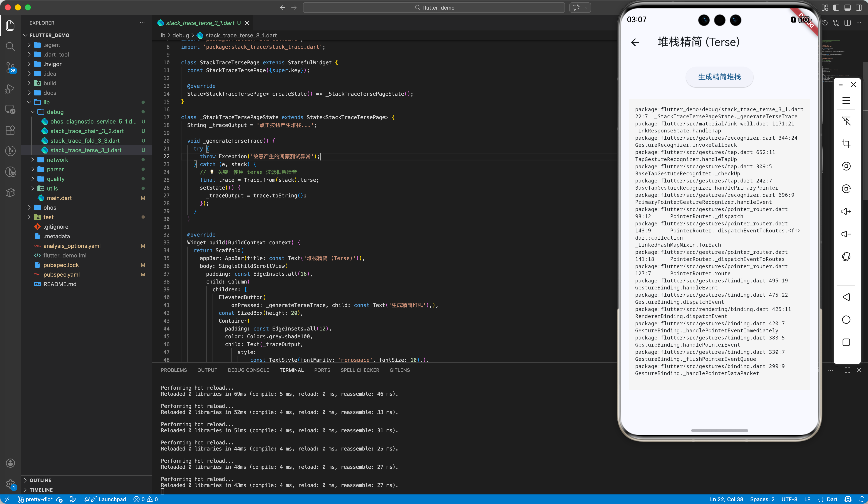The image size is (868, 504).
Task: Open the Search view in activity bar
Action: tap(10, 46)
